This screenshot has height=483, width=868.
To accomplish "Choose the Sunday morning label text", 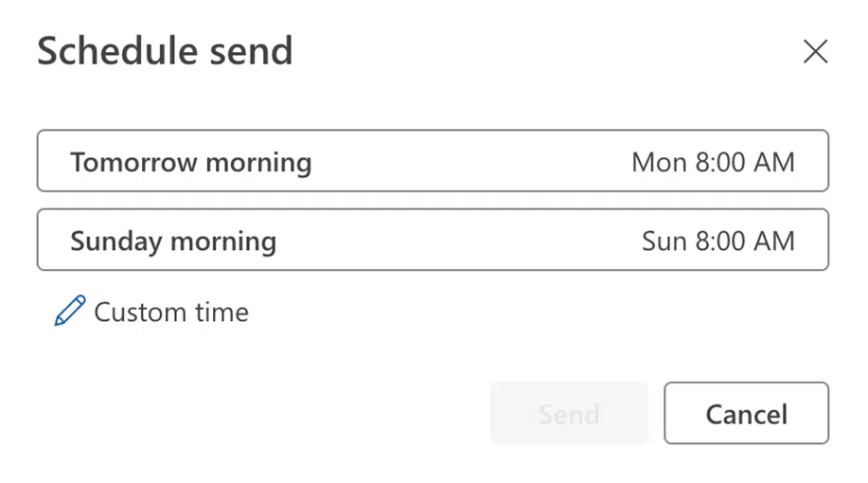I will point(173,241).
